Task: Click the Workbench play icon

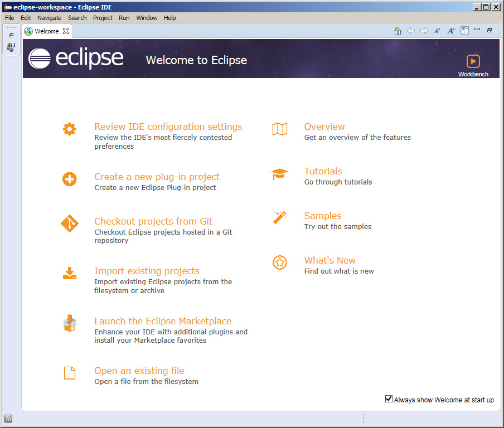Action: pyautogui.click(x=473, y=61)
